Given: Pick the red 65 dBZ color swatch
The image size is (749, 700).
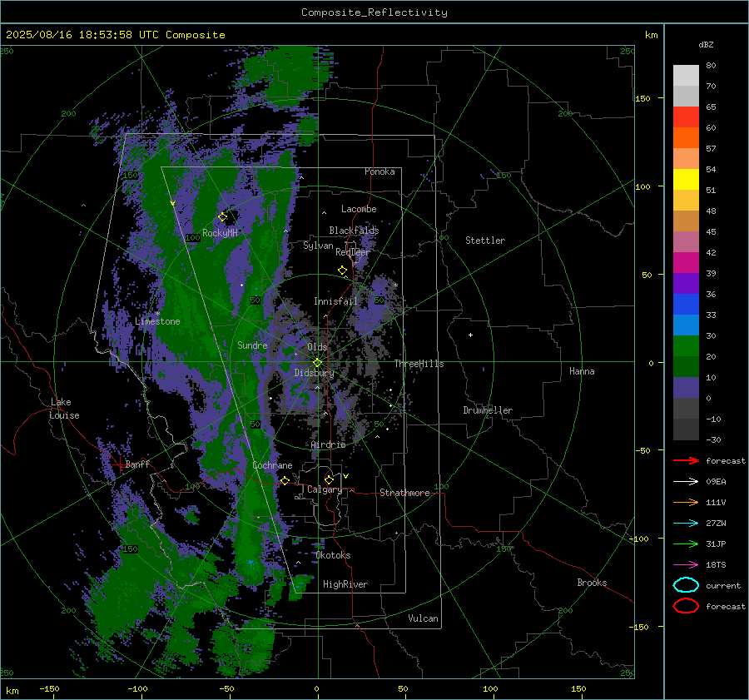Looking at the screenshot, I should 686,117.
